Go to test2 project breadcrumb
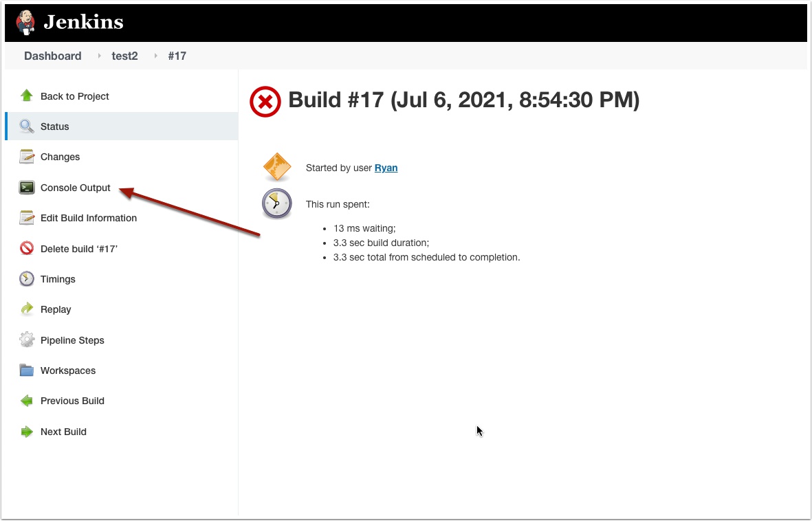This screenshot has height=521, width=812. (x=125, y=56)
